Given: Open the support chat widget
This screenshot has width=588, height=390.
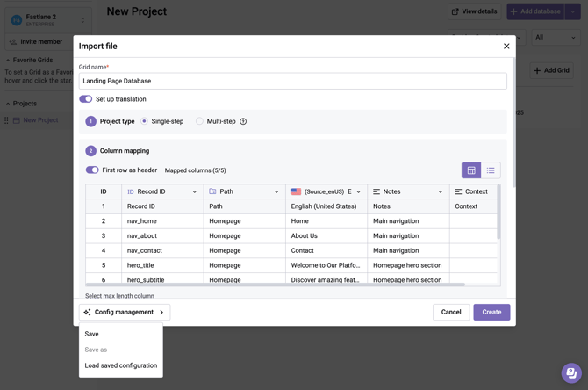Looking at the screenshot, I should pos(570,372).
